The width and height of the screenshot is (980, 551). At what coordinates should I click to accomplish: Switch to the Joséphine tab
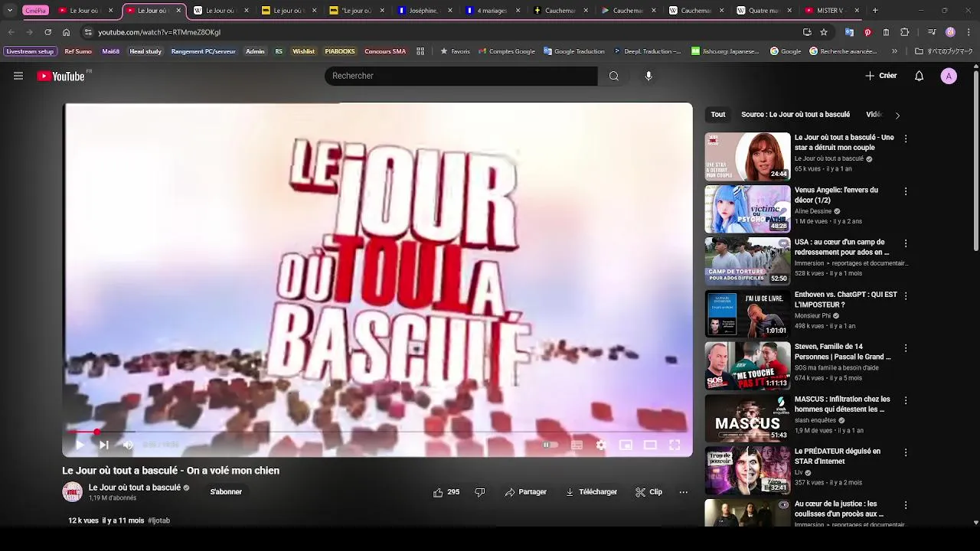click(x=423, y=11)
